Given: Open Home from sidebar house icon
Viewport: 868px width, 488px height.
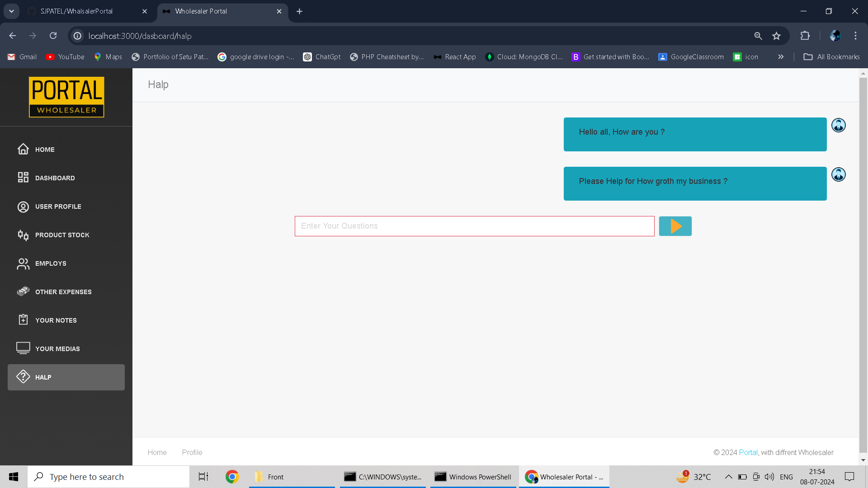Looking at the screenshot, I should click(x=24, y=149).
